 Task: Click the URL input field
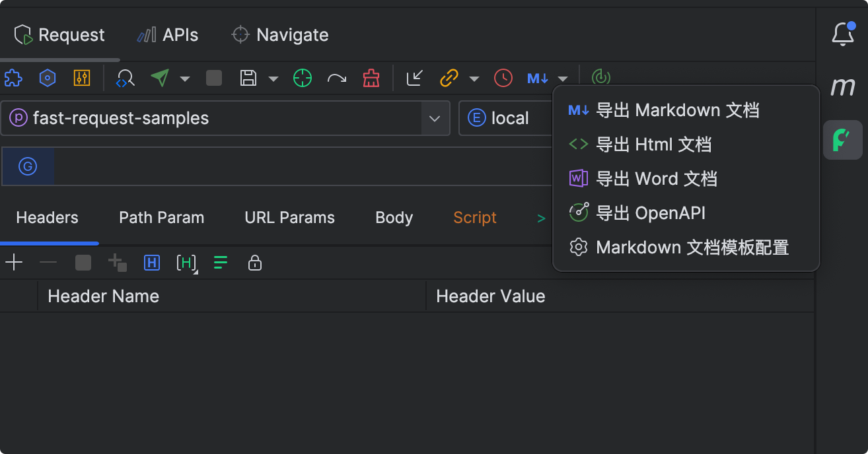click(297, 167)
